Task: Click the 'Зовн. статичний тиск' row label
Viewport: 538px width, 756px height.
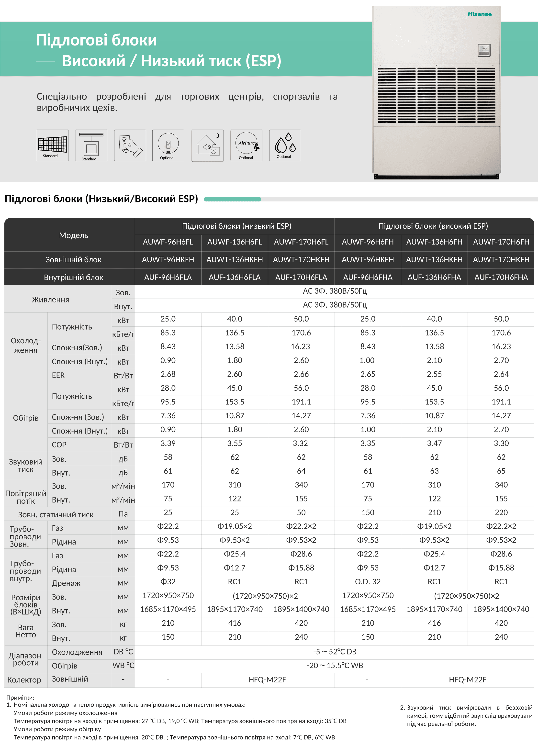Action: [x=56, y=515]
